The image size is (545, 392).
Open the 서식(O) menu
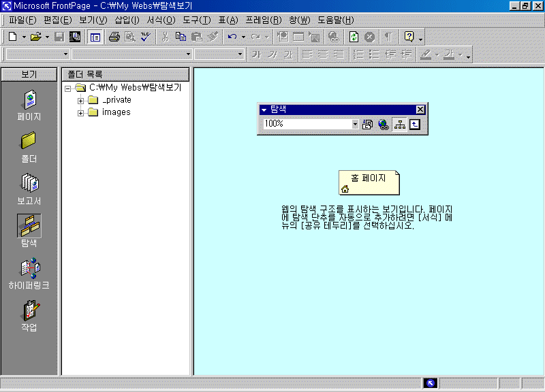(x=161, y=20)
